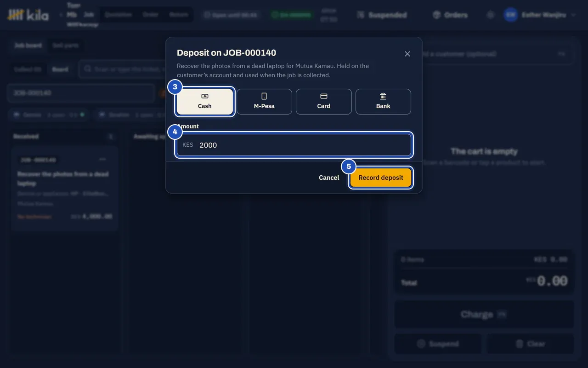Switch to the Job board tab
588x368 pixels.
[28, 46]
